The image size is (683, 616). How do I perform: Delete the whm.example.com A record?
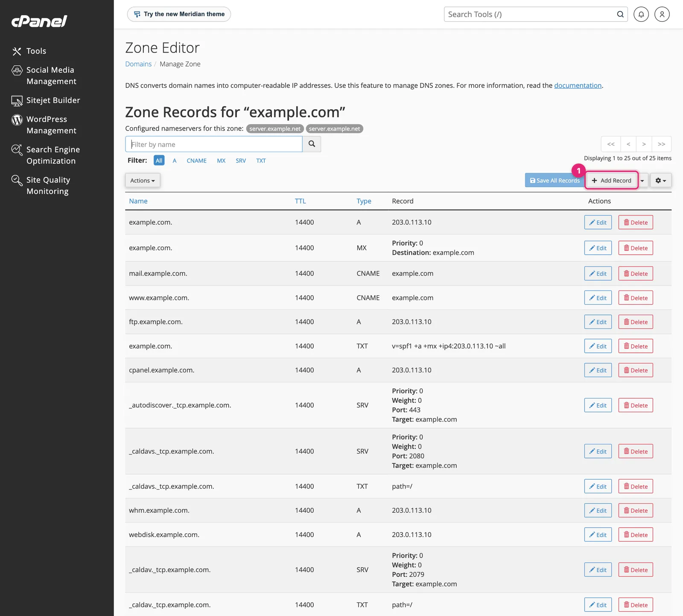click(x=636, y=511)
